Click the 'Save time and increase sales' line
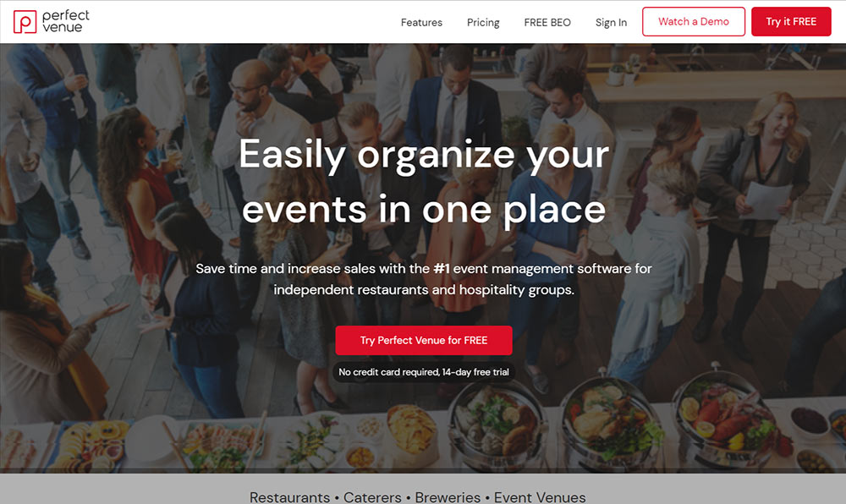Screen dimensions: 846x504 click(424, 268)
